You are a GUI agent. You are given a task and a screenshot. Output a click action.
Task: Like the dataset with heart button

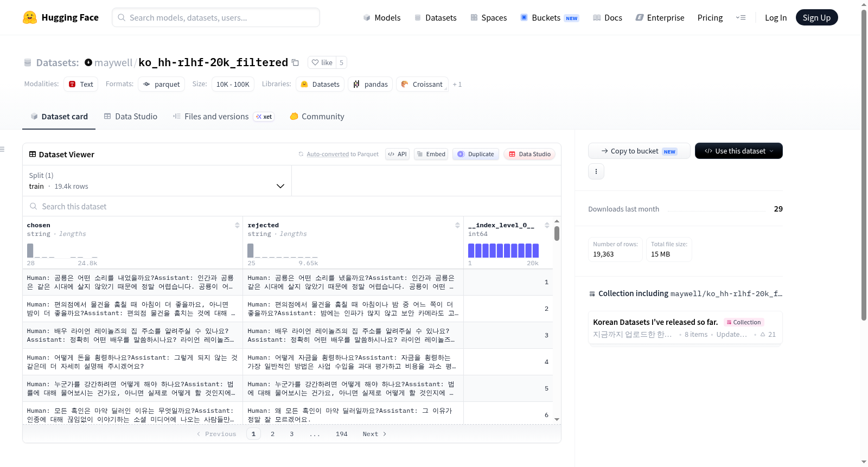[322, 62]
